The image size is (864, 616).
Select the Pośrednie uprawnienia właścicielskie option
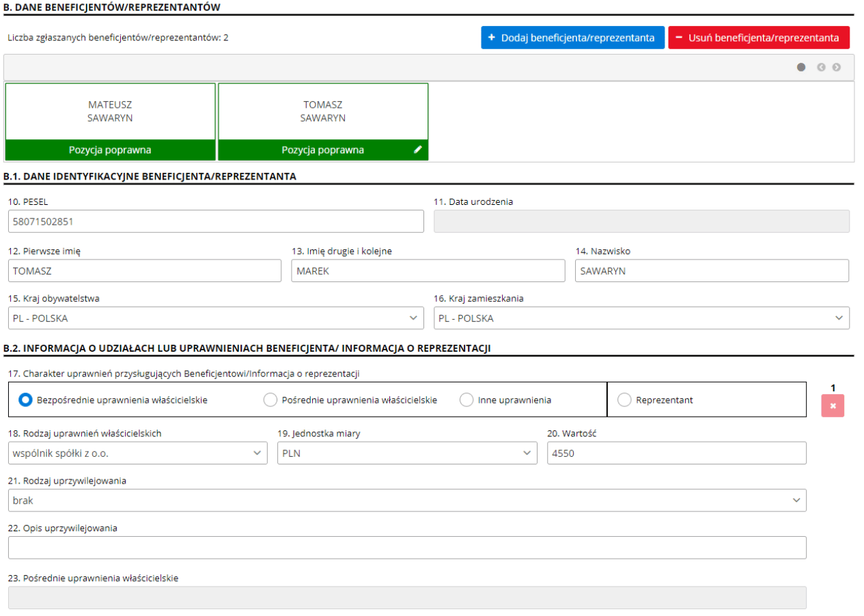[x=270, y=400]
